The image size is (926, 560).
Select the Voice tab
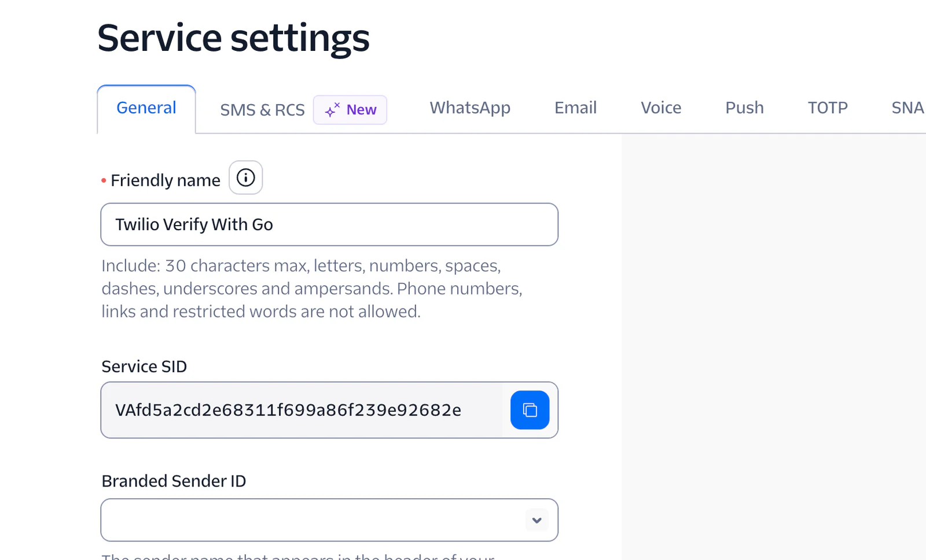pos(661,108)
